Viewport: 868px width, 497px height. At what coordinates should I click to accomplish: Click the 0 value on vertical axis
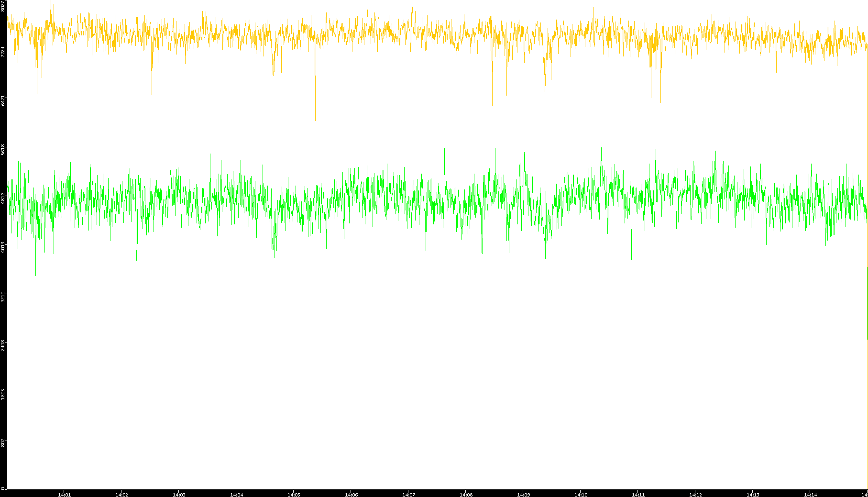3,488
